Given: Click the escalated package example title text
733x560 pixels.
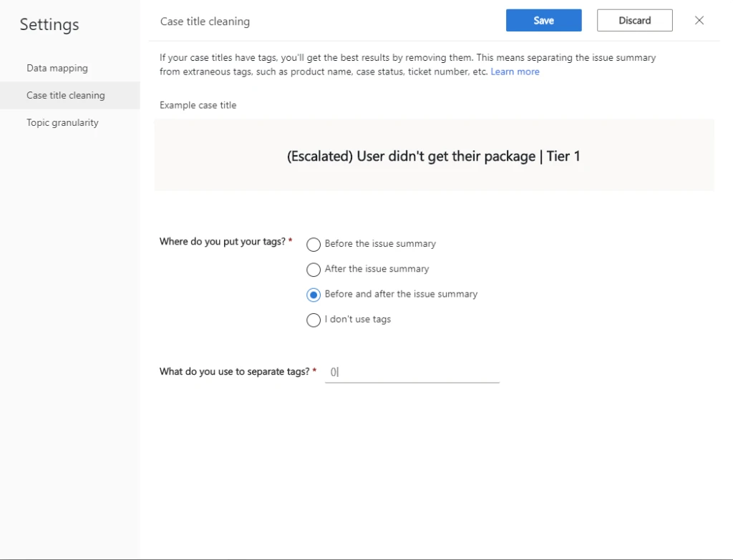Looking at the screenshot, I should (x=434, y=156).
